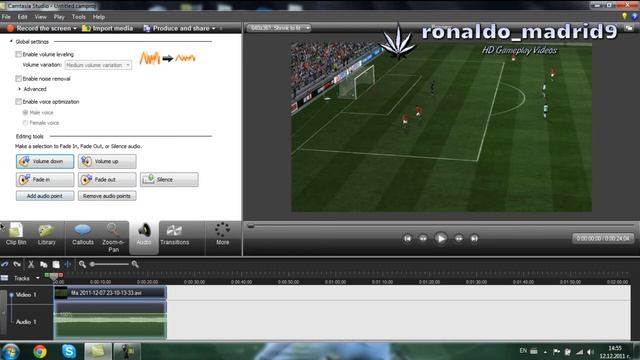Undo with timeline toolbar icon

click(4, 264)
